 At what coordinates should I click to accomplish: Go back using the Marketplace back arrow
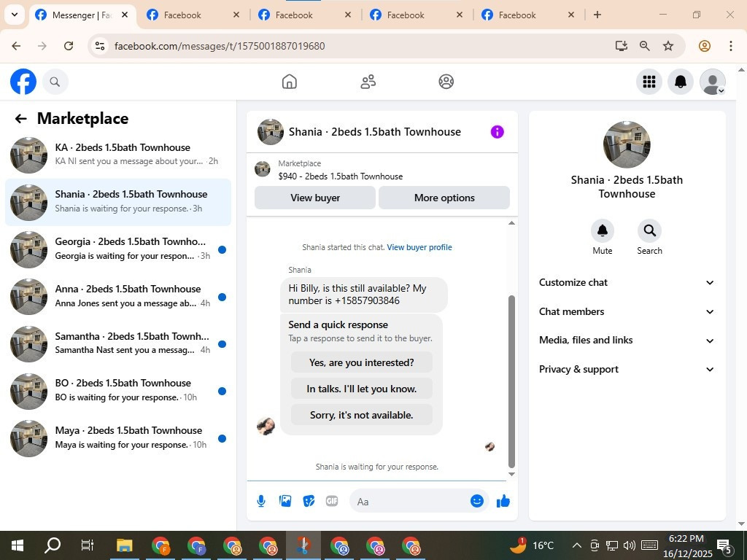(20, 119)
